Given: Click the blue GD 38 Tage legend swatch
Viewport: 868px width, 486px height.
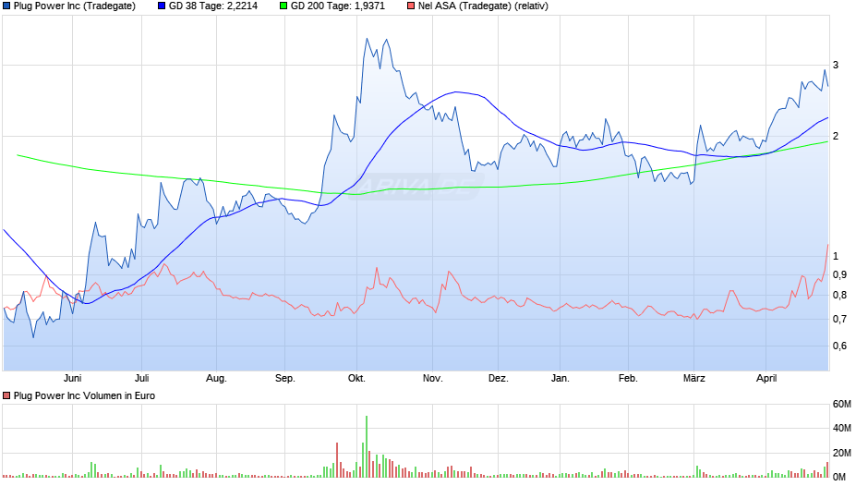Looking at the screenshot, I should [x=162, y=6].
